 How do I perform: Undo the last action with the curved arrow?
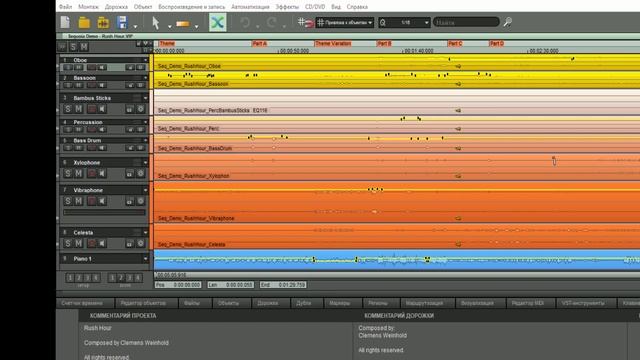click(x=245, y=22)
